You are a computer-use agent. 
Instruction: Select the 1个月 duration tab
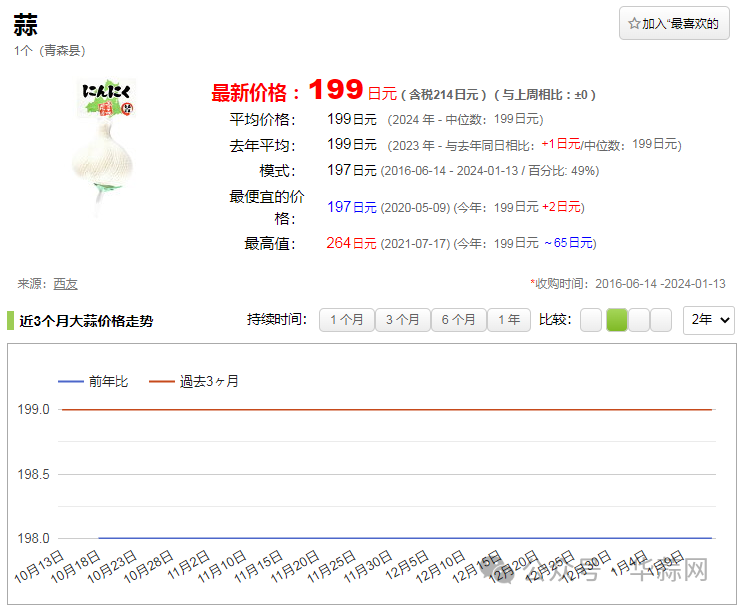tap(346, 320)
